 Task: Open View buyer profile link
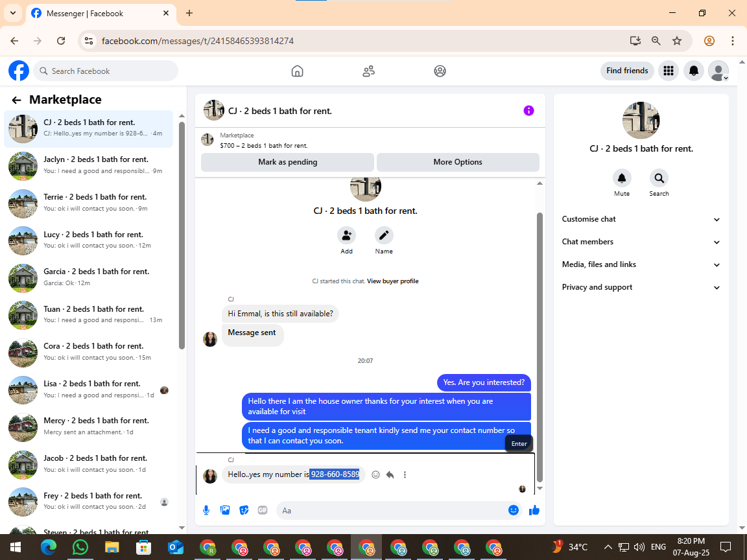(x=392, y=281)
